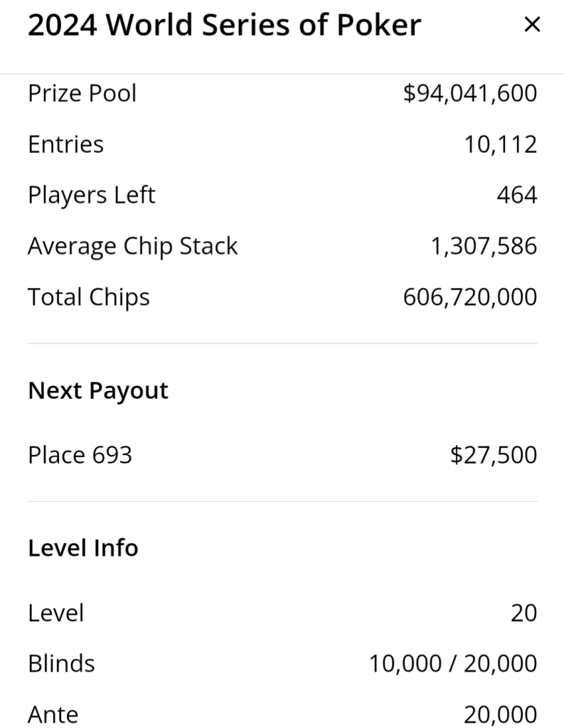Select the Blinds label
Image resolution: width=564 pixels, height=728 pixels.
[x=61, y=663]
